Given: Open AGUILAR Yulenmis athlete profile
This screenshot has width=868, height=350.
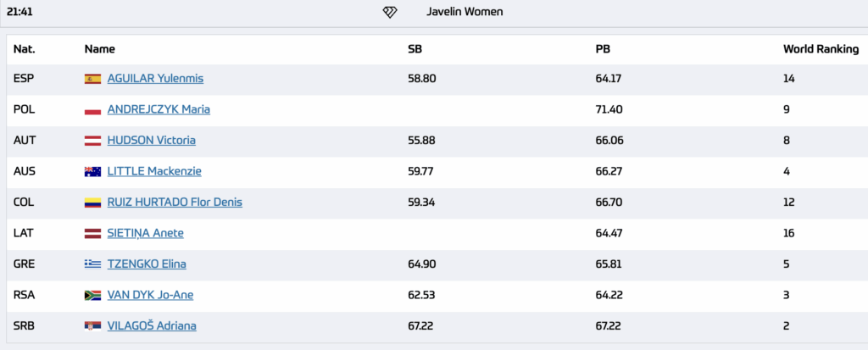Looking at the screenshot, I should (156, 79).
